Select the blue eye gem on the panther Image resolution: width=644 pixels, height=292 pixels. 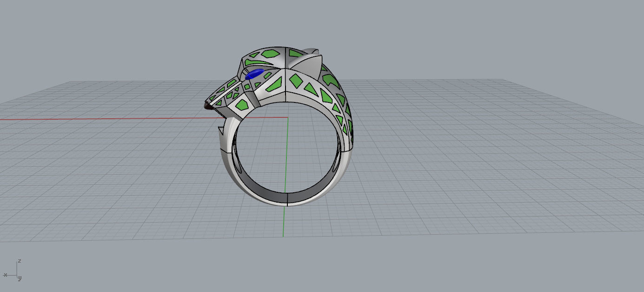tap(254, 74)
